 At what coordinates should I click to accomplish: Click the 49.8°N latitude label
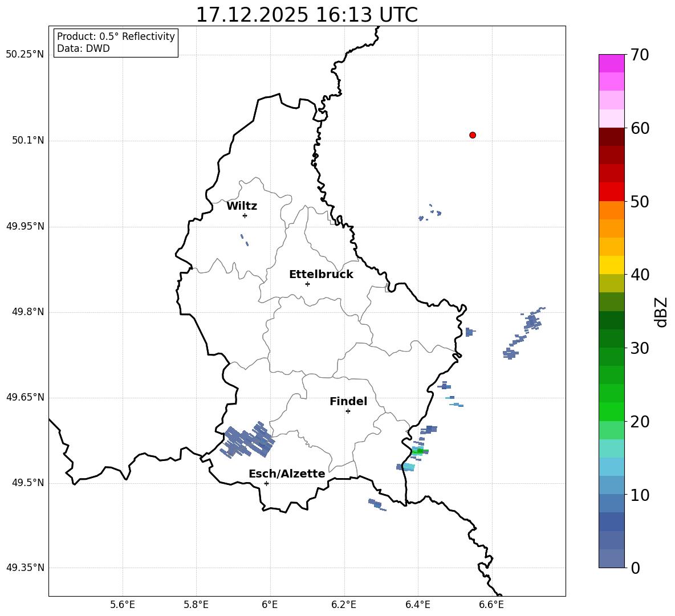pos(28,312)
